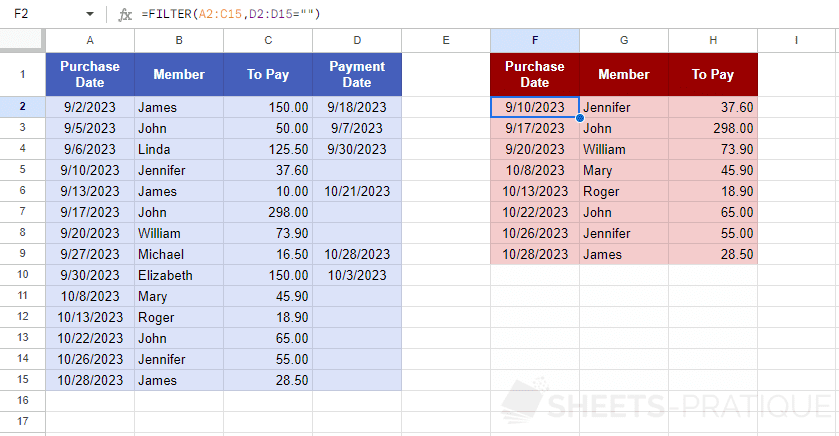Select the cell with value 298.00 in column C
839x436 pixels.
click(268, 212)
